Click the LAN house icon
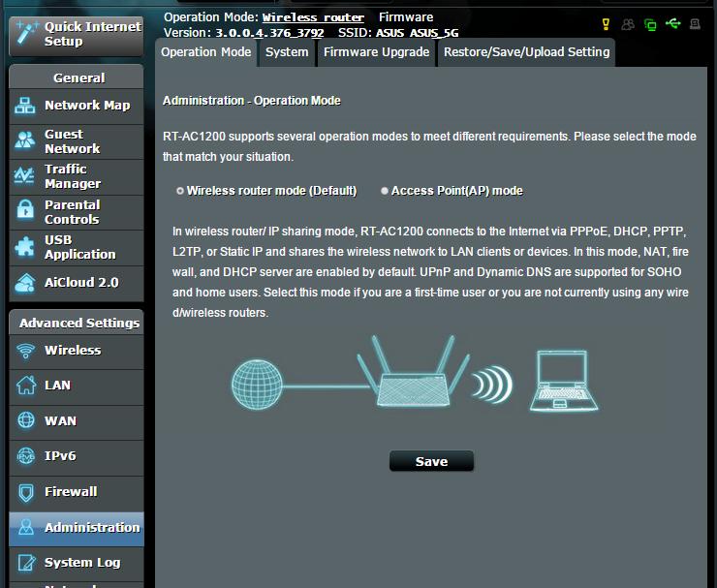This screenshot has width=717, height=588. point(25,386)
